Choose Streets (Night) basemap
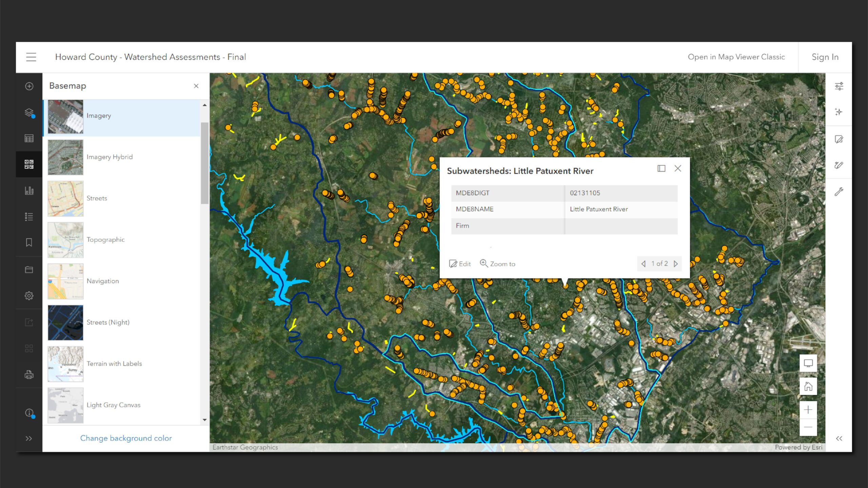This screenshot has height=488, width=868. (x=108, y=322)
